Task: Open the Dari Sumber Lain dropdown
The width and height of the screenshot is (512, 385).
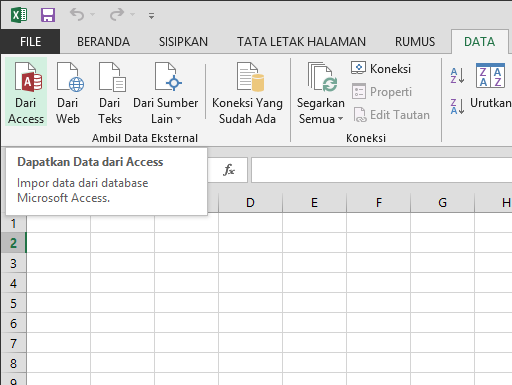Action: pos(166,92)
